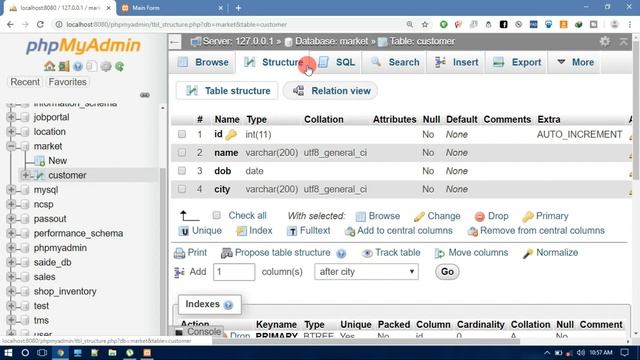Click Drop for selected columns
Image resolution: width=640 pixels, height=360 pixels.
492,216
